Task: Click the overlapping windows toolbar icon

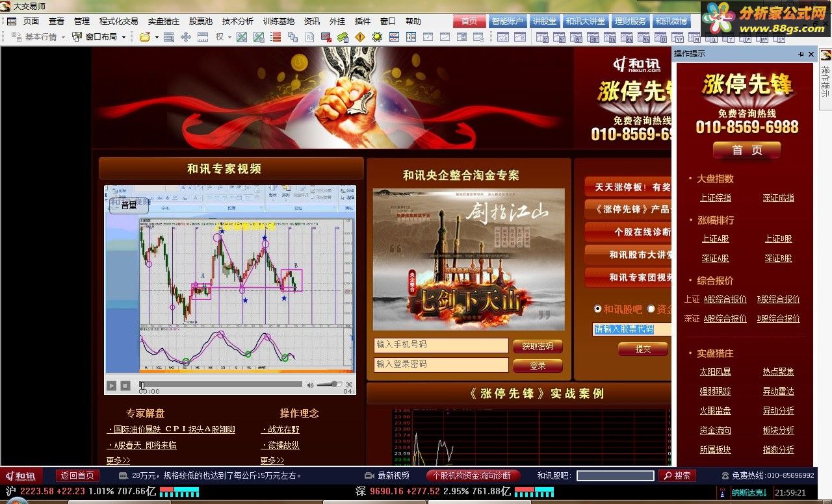Action: 292,37
